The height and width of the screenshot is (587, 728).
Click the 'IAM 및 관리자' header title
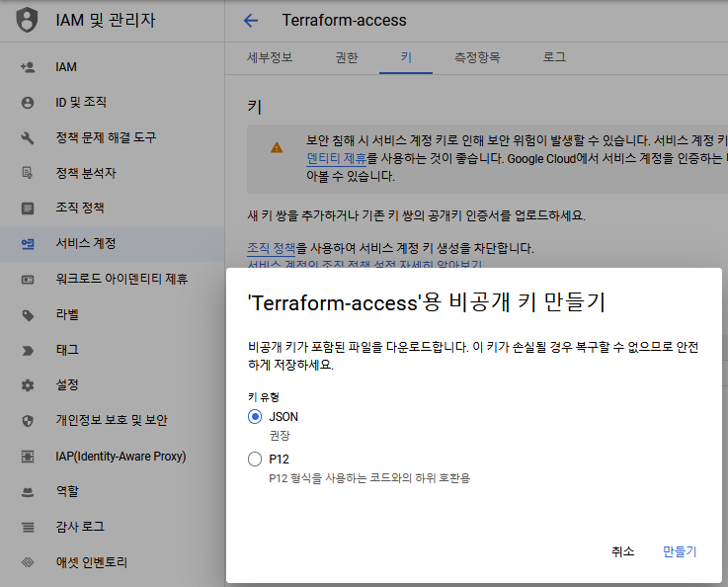[x=106, y=21]
